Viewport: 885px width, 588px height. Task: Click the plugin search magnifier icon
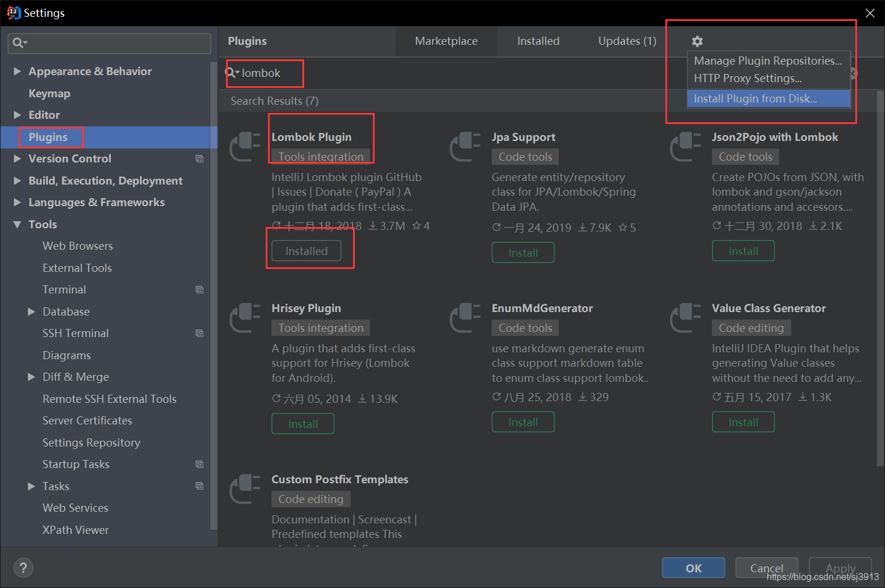pyautogui.click(x=232, y=73)
